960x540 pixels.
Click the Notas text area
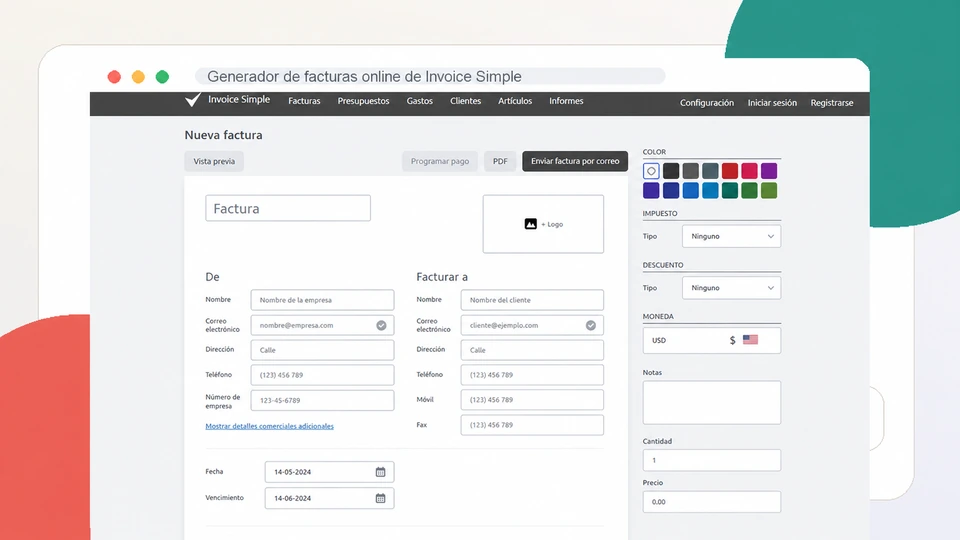(711, 402)
